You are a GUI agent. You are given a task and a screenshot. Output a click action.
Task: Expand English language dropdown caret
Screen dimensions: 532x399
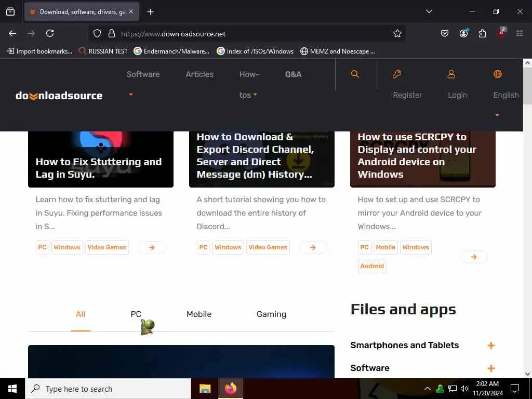[497, 115]
